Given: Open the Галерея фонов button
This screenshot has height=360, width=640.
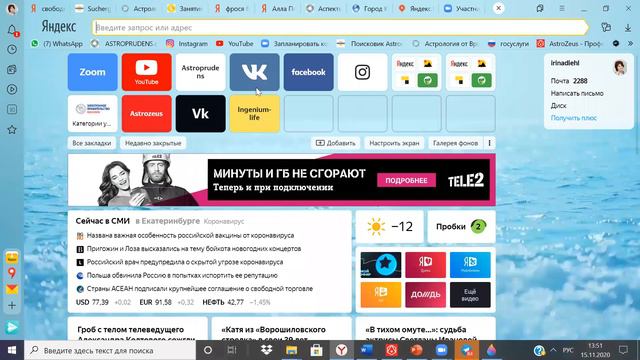Looking at the screenshot, I should tap(456, 143).
